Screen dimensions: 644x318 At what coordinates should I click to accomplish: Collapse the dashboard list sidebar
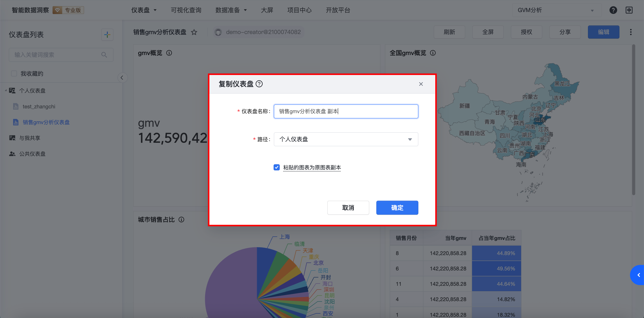pos(122,78)
